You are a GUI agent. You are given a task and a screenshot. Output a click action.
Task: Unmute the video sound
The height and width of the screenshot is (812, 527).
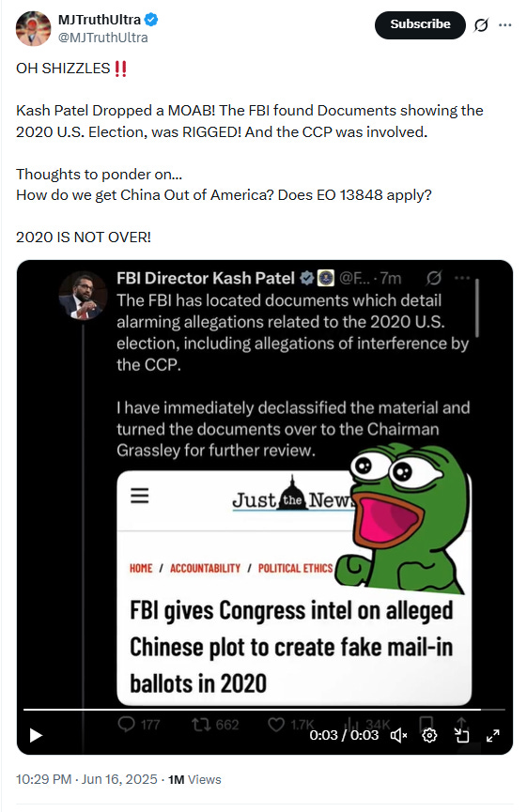coord(398,735)
